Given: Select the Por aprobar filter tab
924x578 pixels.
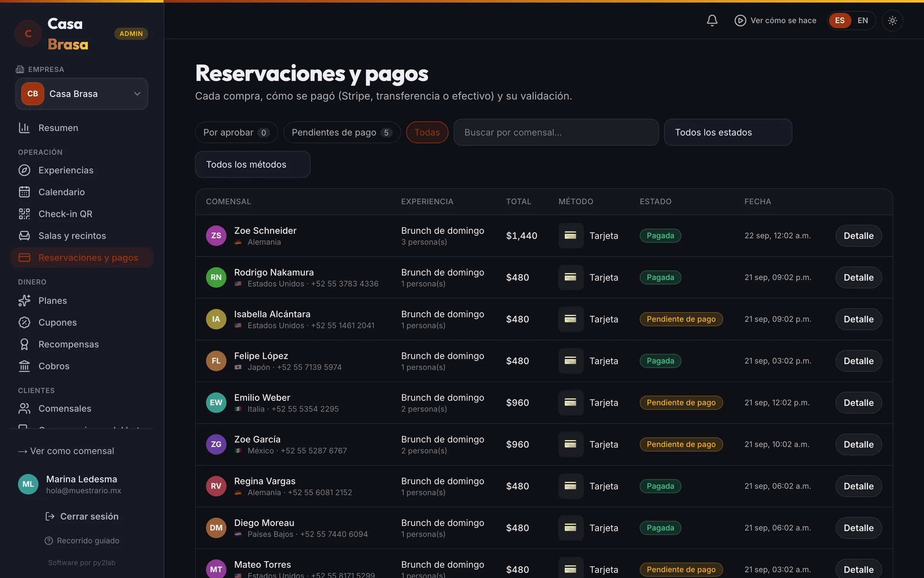Looking at the screenshot, I should click(236, 132).
